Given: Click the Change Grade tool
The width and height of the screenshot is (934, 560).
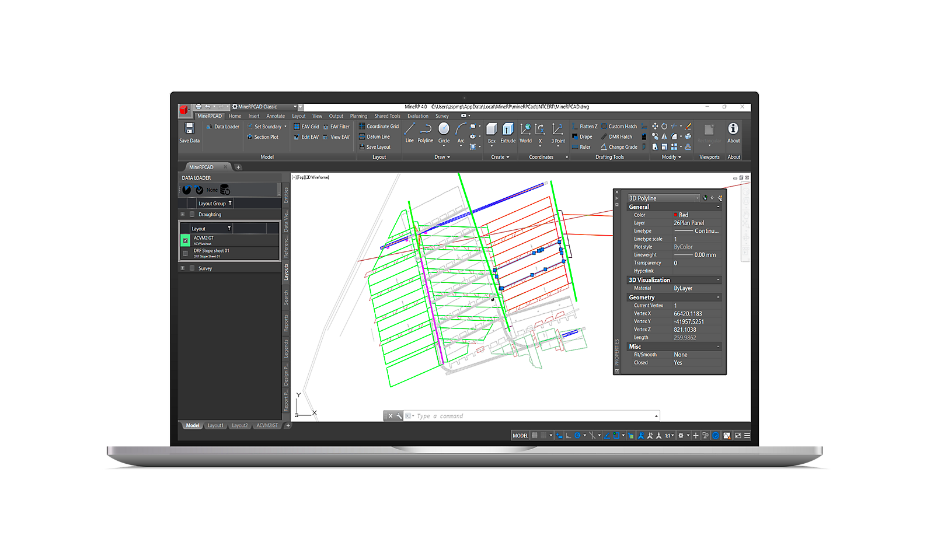Looking at the screenshot, I should point(619,147).
